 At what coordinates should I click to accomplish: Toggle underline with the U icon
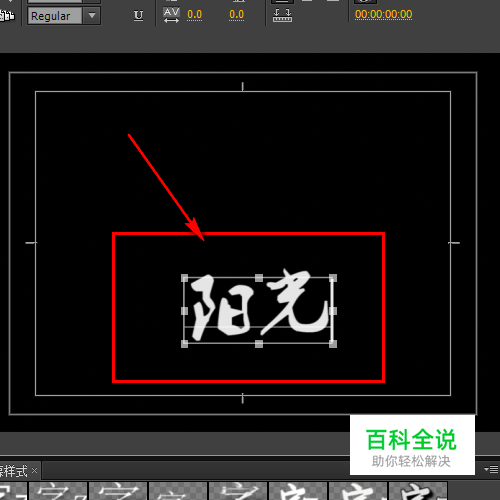pos(138,15)
